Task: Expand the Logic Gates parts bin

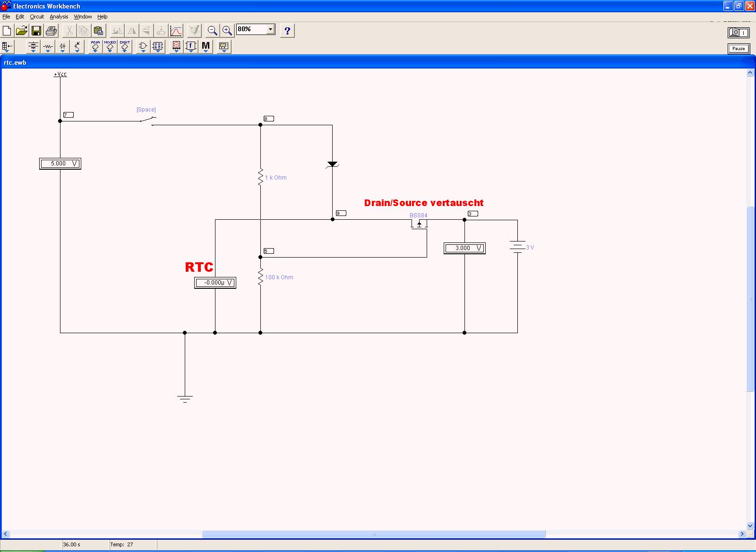Action: 143,46
